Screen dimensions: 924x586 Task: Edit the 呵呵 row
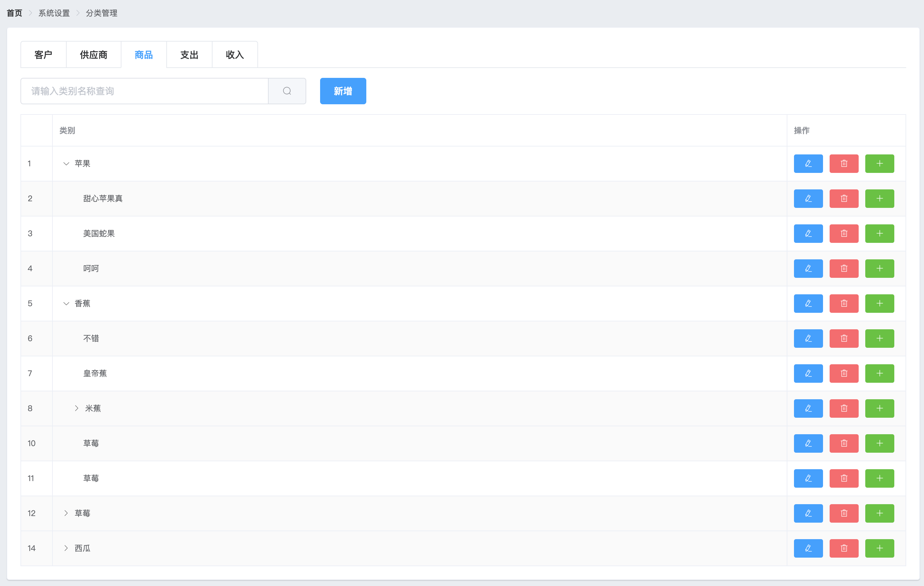(808, 268)
